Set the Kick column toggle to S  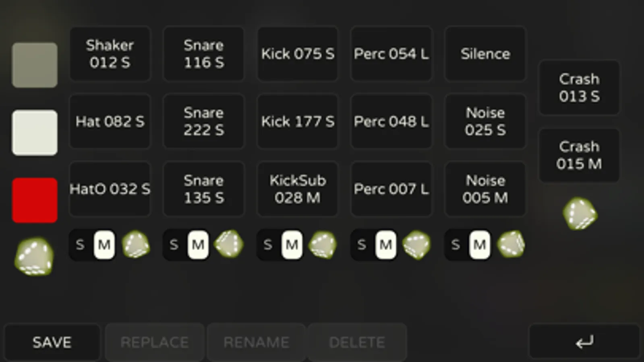[268, 245]
